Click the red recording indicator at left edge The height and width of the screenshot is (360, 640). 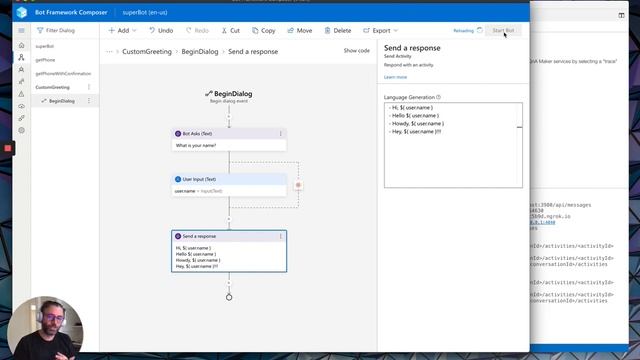[x=7, y=148]
